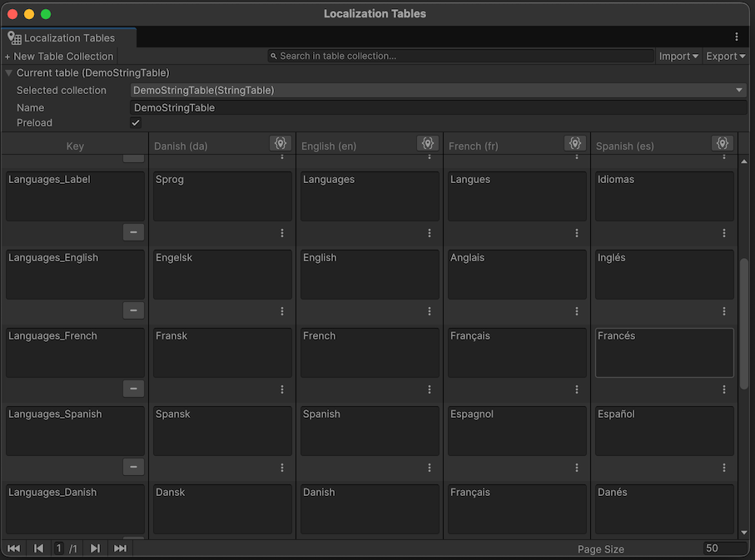Image resolution: width=755 pixels, height=560 pixels.
Task: Uncheck the Preload checkbox
Action: point(135,122)
